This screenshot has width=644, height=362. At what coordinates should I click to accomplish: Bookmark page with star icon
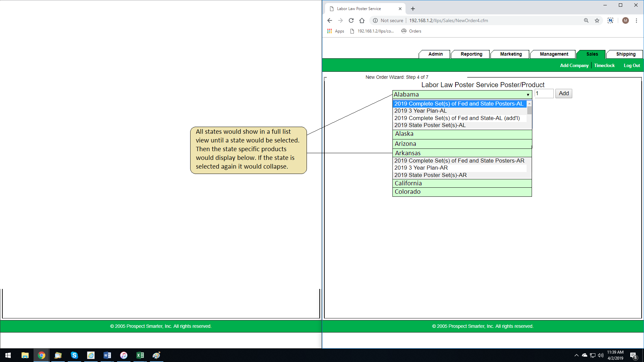(597, 20)
